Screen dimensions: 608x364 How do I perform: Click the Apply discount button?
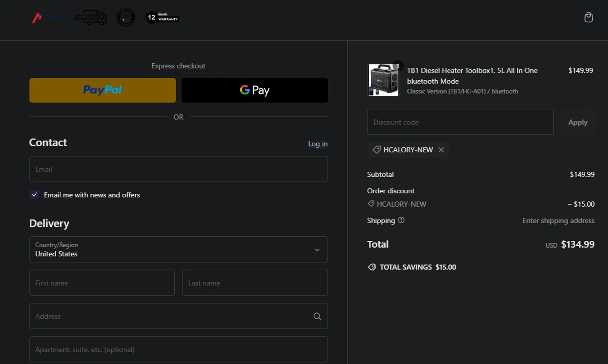(578, 122)
